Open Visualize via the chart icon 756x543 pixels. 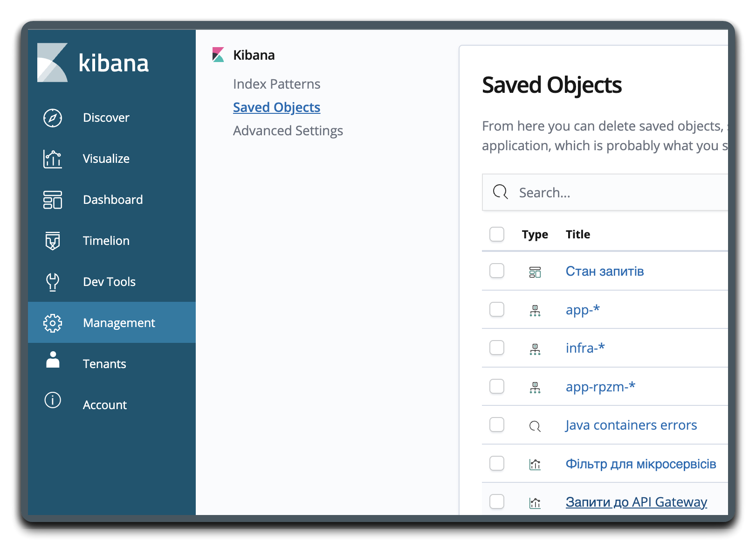(x=53, y=159)
